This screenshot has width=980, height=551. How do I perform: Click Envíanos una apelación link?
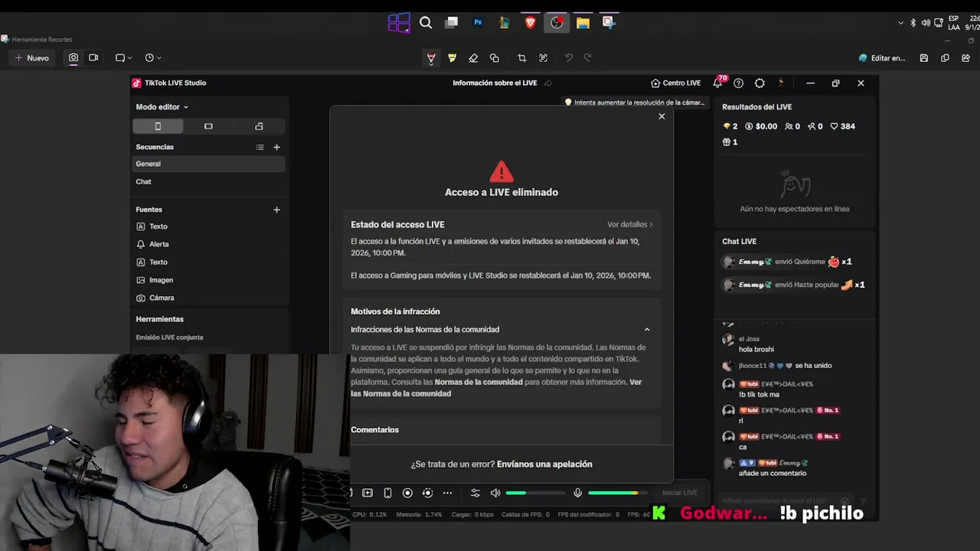coord(544,465)
